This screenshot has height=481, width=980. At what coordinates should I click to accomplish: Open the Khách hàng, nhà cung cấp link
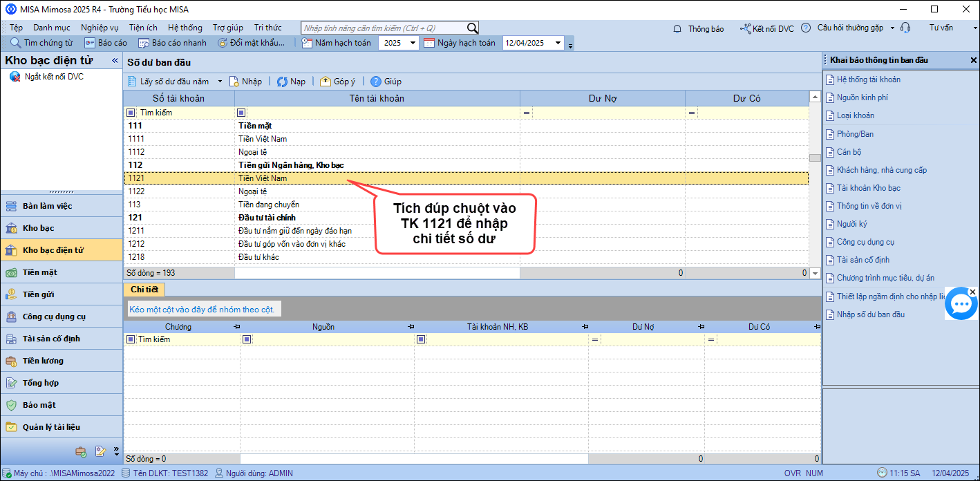(x=882, y=170)
